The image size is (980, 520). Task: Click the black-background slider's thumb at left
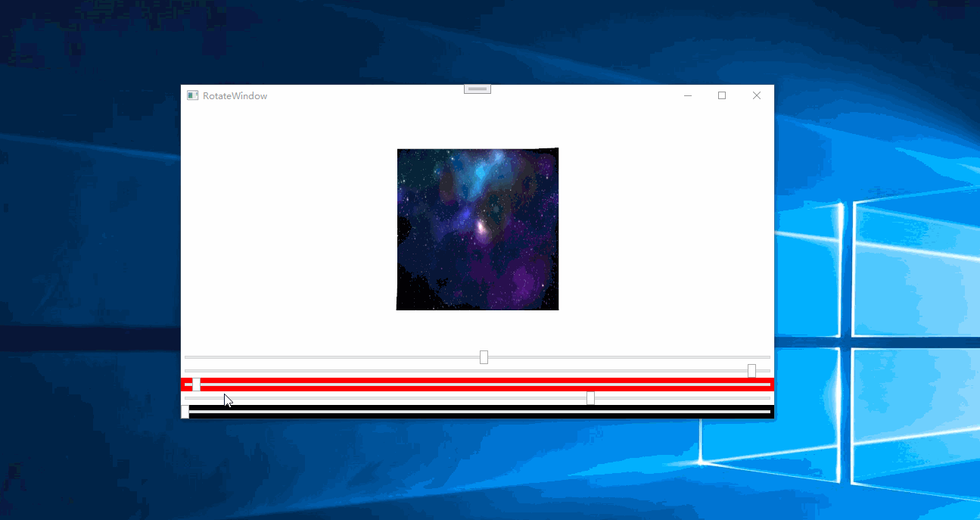click(185, 412)
